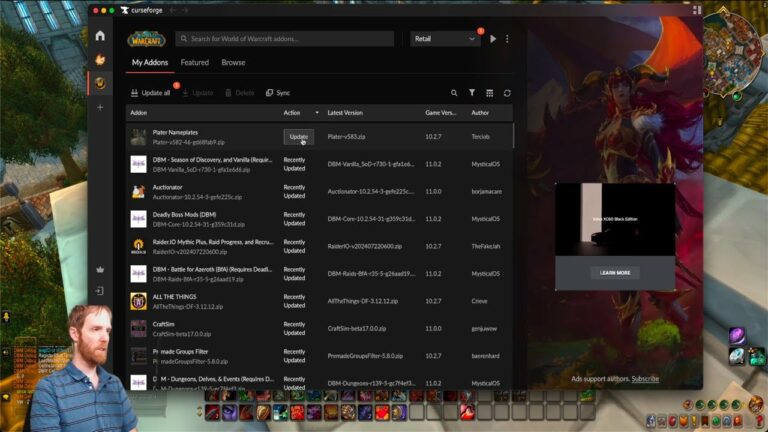
Task: Click the Subscribe link
Action: click(645, 379)
